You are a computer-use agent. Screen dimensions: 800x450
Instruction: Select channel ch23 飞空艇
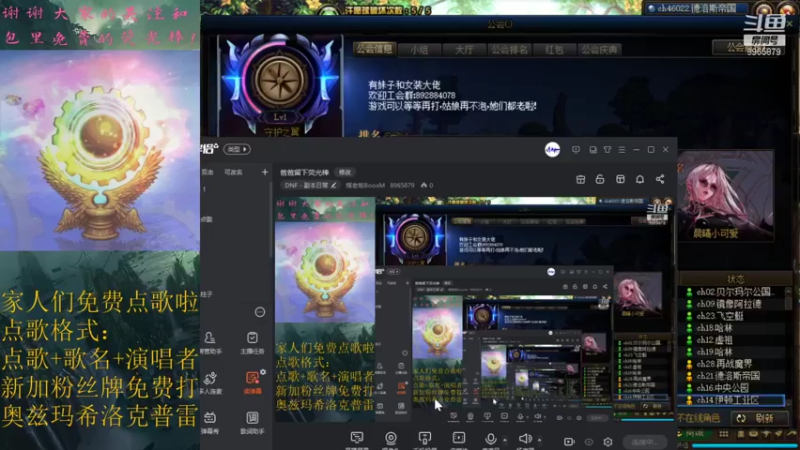[x=731, y=316]
